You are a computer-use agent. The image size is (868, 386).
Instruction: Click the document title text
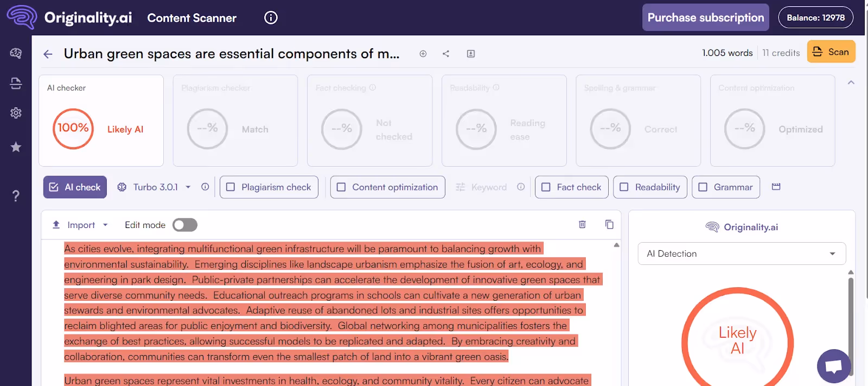click(232, 53)
